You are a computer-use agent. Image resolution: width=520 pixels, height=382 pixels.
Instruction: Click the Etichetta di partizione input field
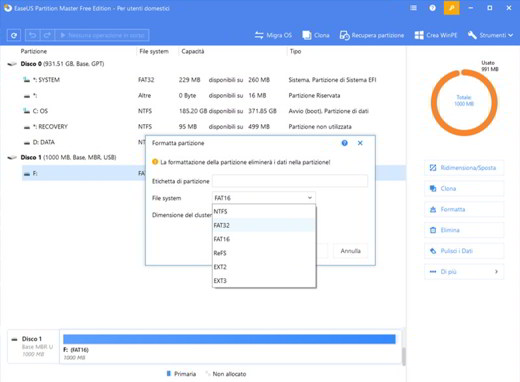pos(290,181)
